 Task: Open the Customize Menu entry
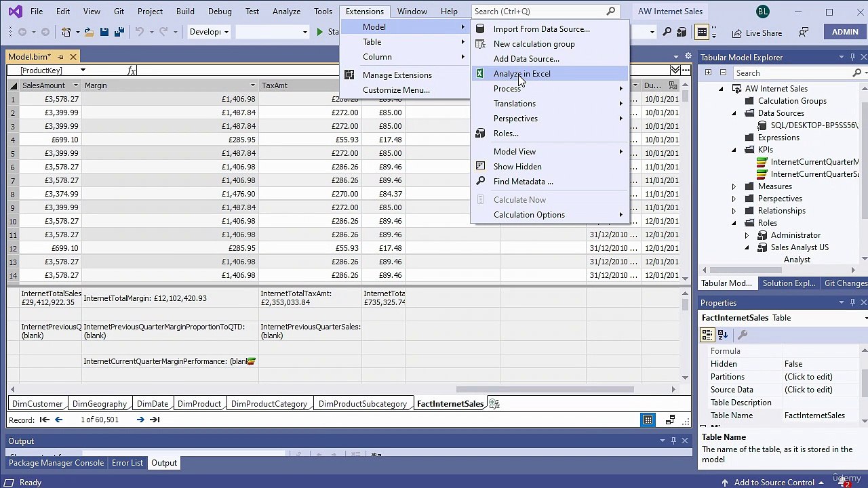[396, 90]
